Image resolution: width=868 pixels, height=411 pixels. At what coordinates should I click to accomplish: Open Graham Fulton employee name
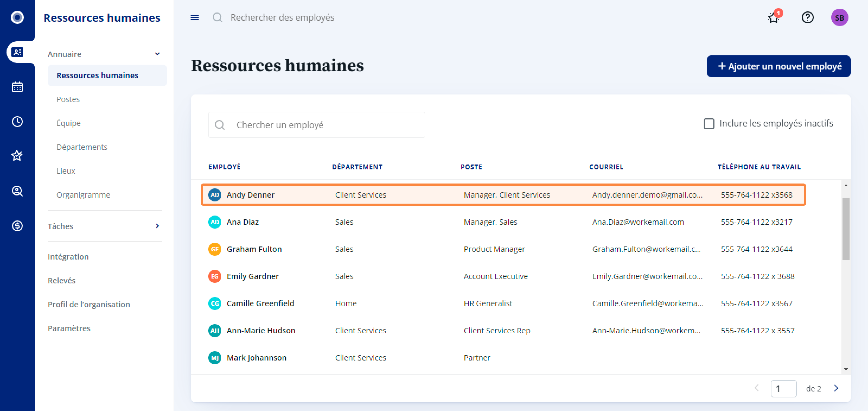(x=254, y=249)
